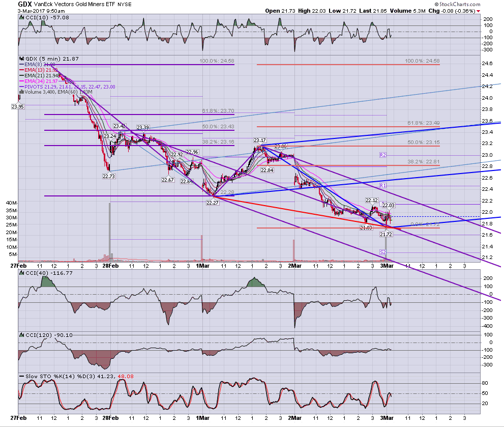Click the R2 pivot marker
The width and height of the screenshot is (504, 427).
(383, 155)
